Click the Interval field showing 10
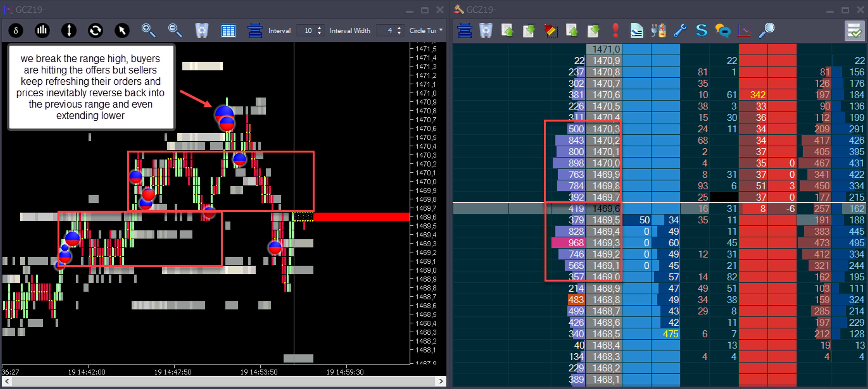This screenshot has height=389, width=868. click(306, 31)
